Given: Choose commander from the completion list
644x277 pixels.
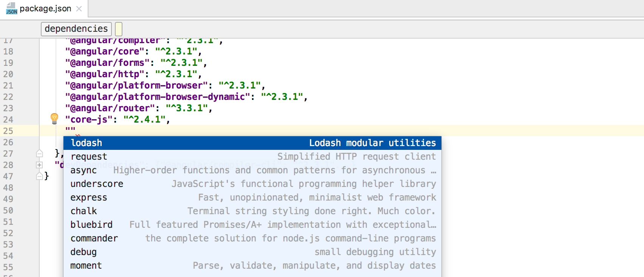Looking at the screenshot, I should click(252, 238).
